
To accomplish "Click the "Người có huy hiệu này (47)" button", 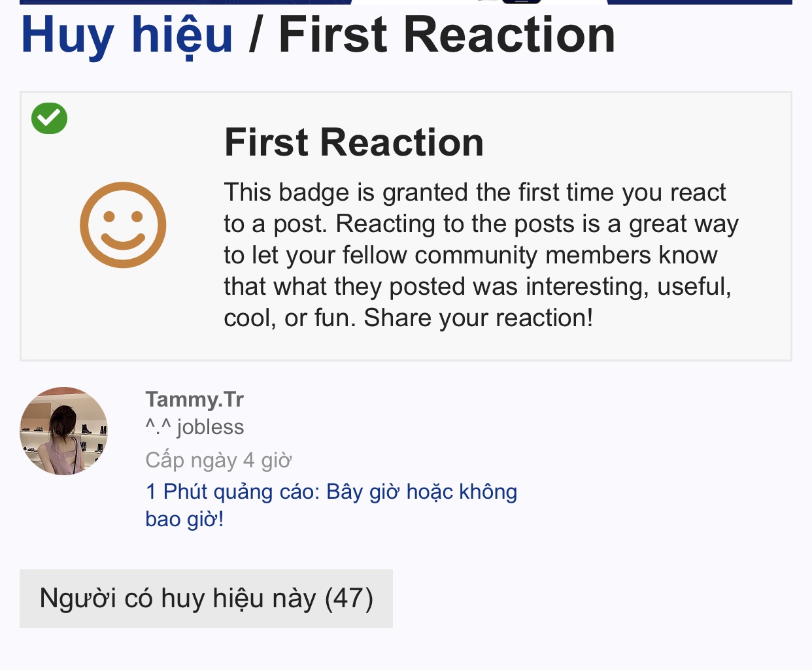I will pos(206,599).
